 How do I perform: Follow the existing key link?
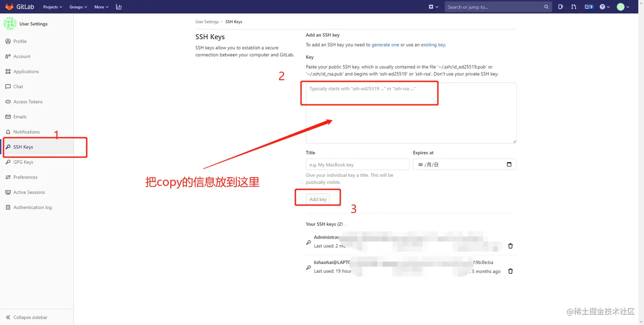pos(433,45)
